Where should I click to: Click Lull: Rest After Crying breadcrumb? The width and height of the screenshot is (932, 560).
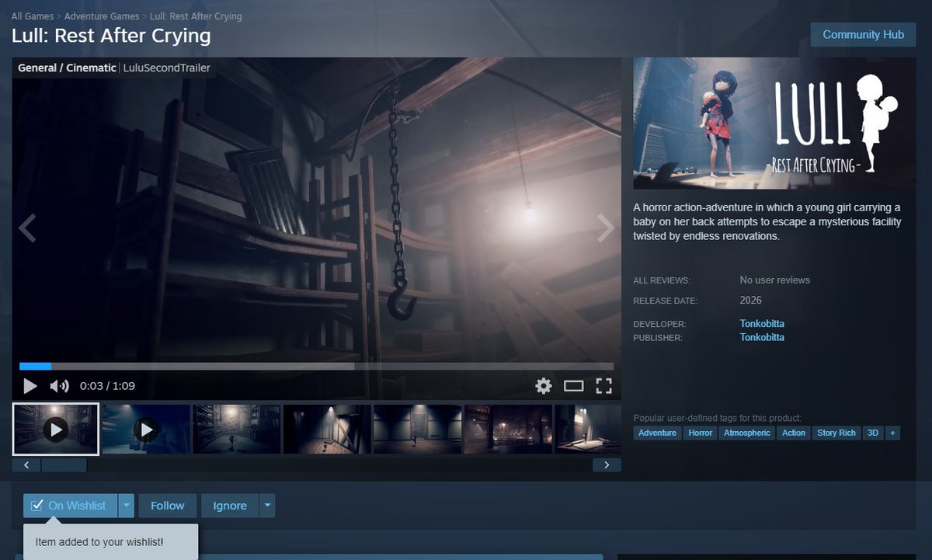click(x=196, y=16)
